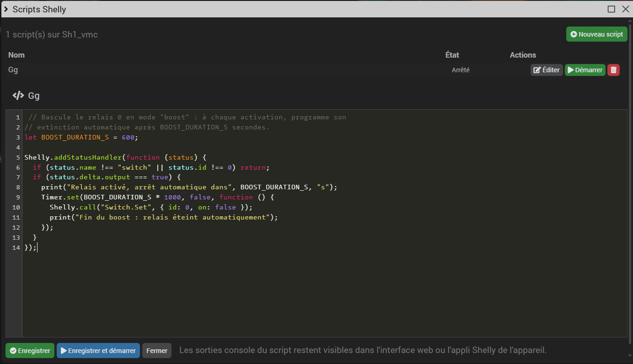Screen dimensions: 633x364
Task: Click the code icon beside Gg heading
Action: click(18, 96)
